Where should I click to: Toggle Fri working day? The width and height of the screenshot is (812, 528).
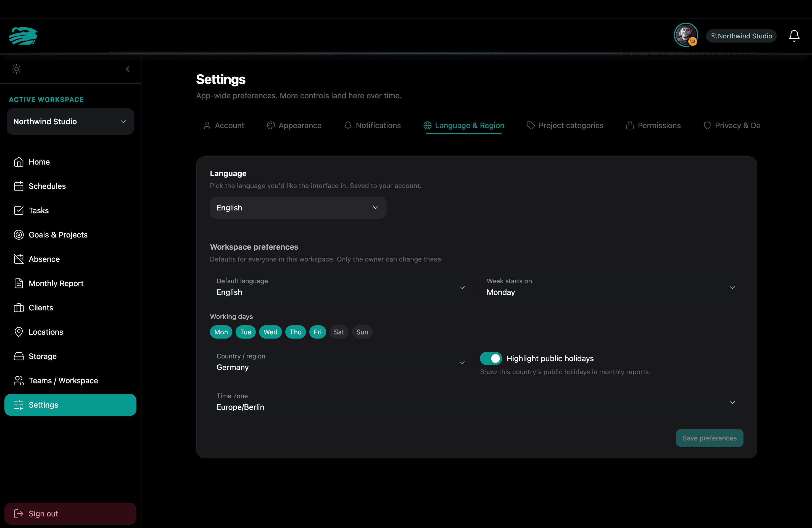[318, 332]
